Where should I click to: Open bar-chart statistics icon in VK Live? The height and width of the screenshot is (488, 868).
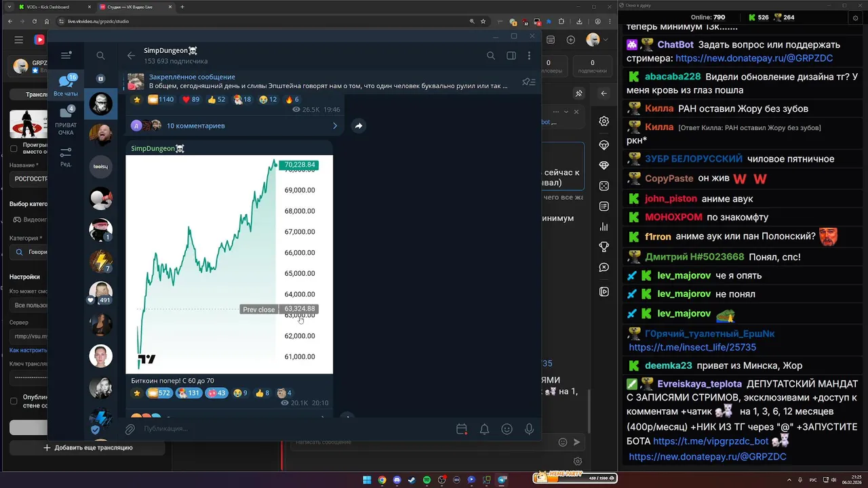(604, 227)
